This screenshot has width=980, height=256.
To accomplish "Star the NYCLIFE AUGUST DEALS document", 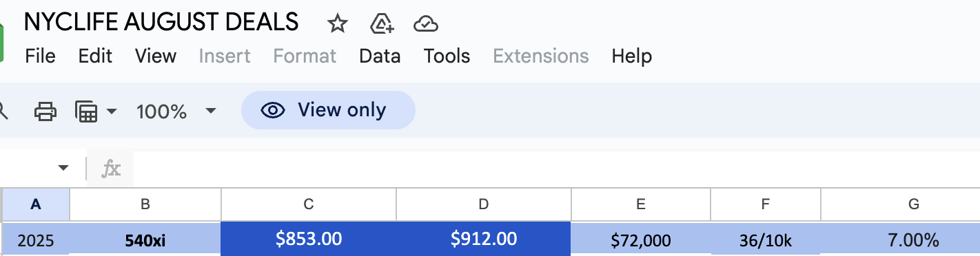I will 337,25.
